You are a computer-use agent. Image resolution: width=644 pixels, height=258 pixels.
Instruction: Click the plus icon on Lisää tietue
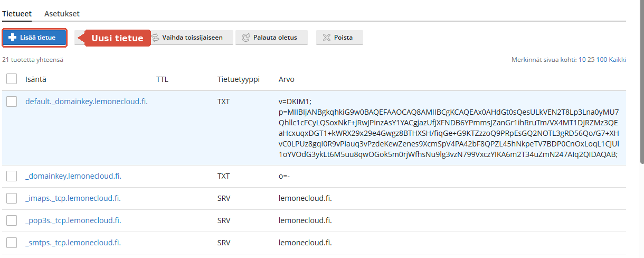(x=13, y=38)
